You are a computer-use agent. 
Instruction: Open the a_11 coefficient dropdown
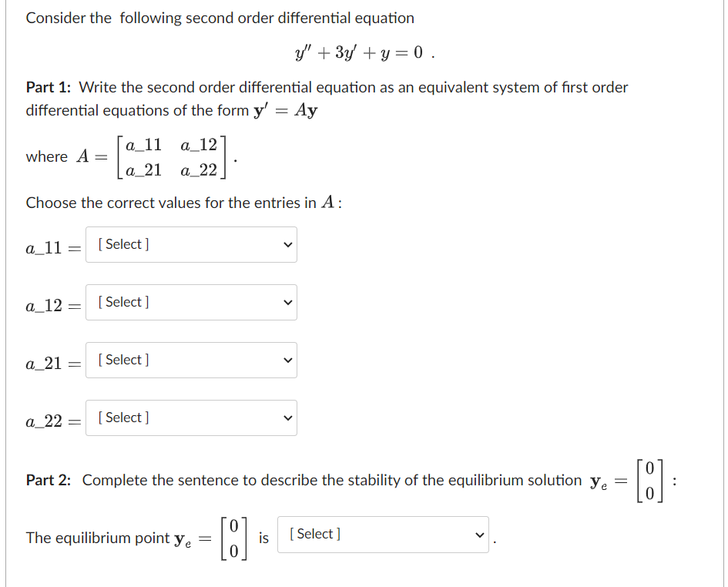191,244
